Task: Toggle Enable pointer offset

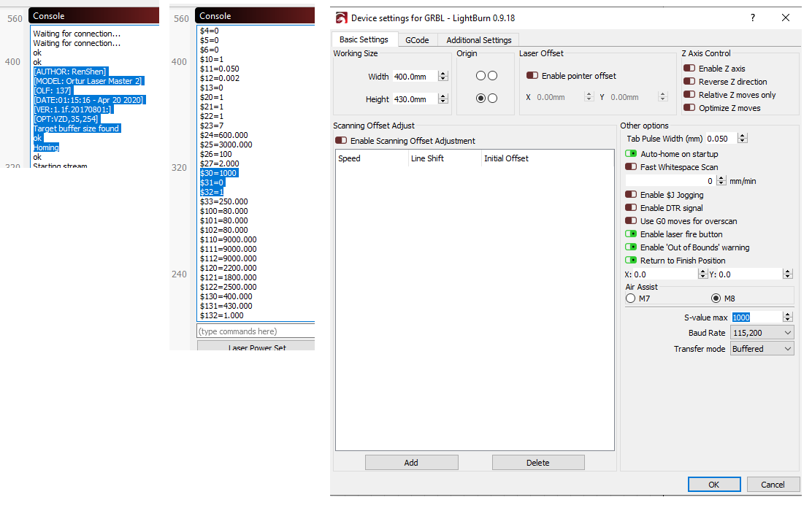Action: point(532,76)
